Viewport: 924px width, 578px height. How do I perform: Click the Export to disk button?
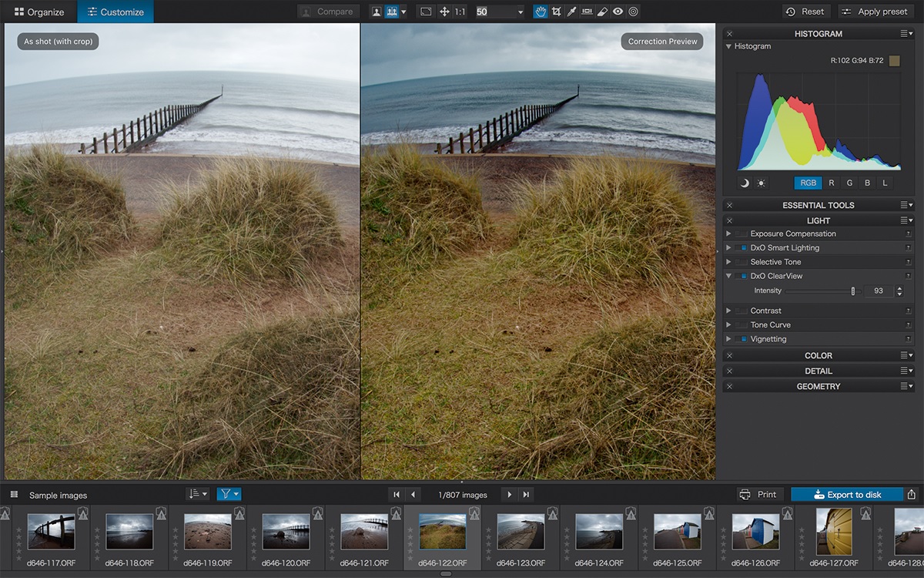846,495
